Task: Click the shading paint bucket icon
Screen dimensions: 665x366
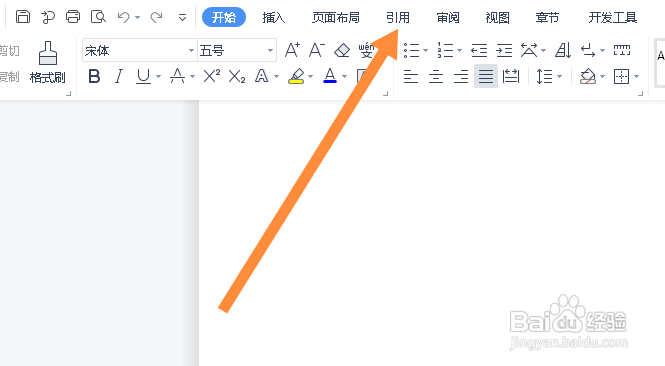Action: (x=588, y=77)
